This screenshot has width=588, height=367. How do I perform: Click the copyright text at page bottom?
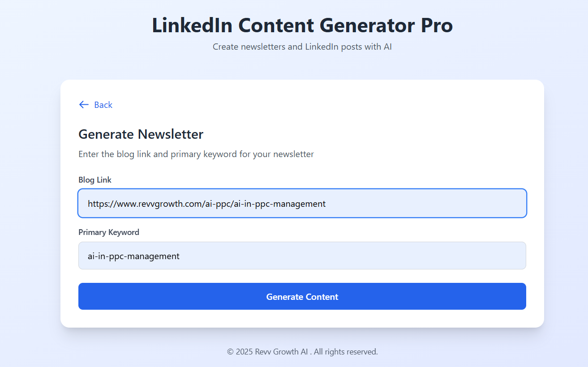pos(302,352)
